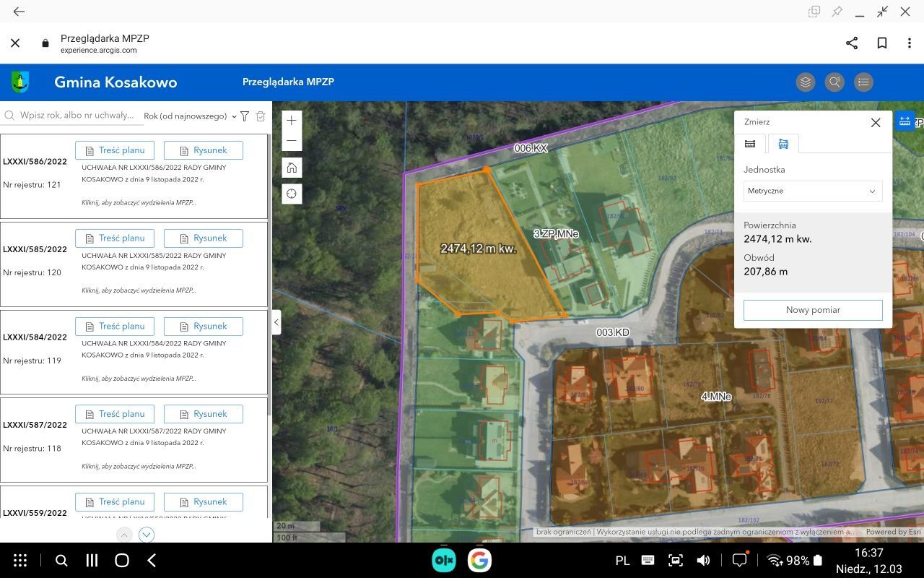The width and height of the screenshot is (924, 578).
Task: Open the Metryczne unit dropdown
Action: [x=813, y=191]
